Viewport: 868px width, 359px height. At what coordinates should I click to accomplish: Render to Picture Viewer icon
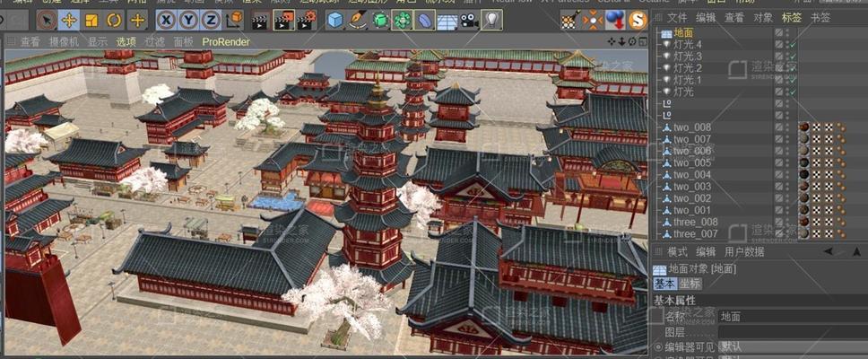[283, 21]
